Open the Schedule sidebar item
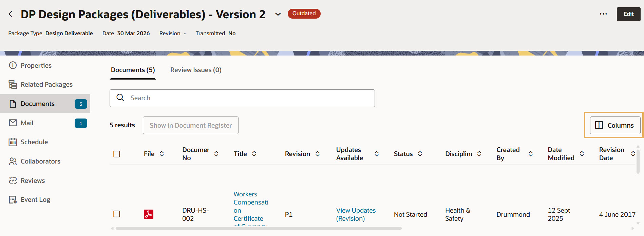This screenshot has width=644, height=236. (x=34, y=142)
